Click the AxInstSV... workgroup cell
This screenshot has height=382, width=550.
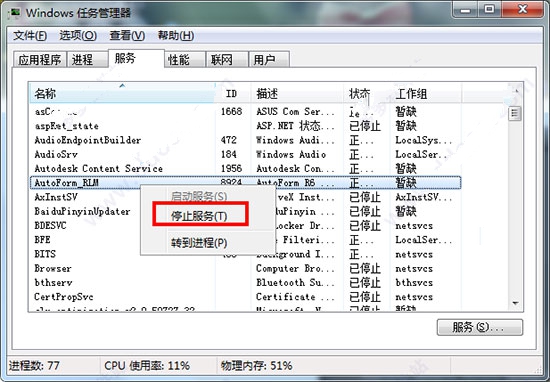[x=424, y=197]
